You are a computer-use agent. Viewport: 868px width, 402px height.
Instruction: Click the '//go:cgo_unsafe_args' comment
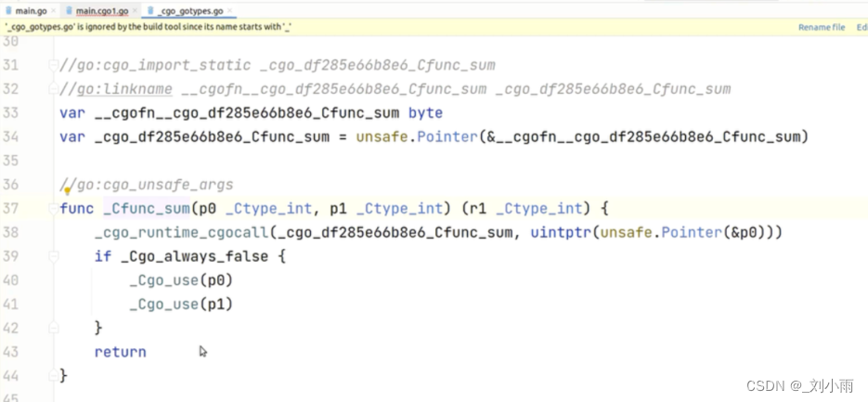(146, 185)
